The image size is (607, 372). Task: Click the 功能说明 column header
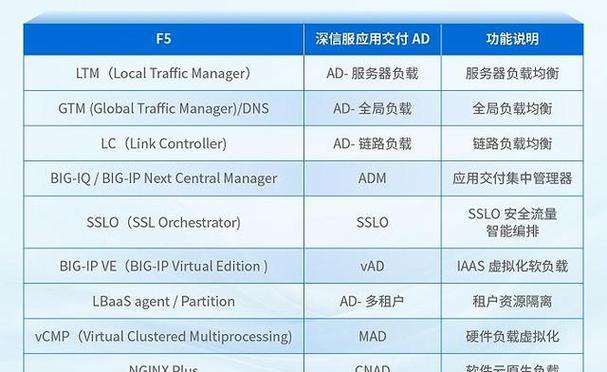pyautogui.click(x=512, y=39)
